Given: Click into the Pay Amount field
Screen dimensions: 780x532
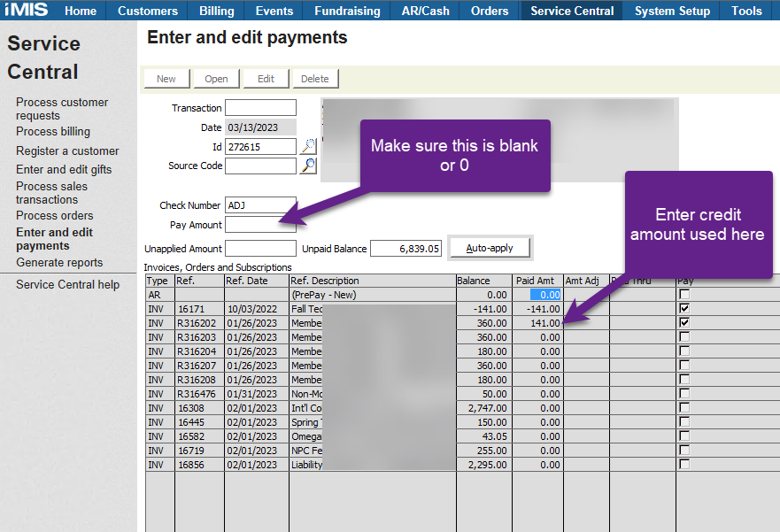Looking at the screenshot, I should 260,225.
